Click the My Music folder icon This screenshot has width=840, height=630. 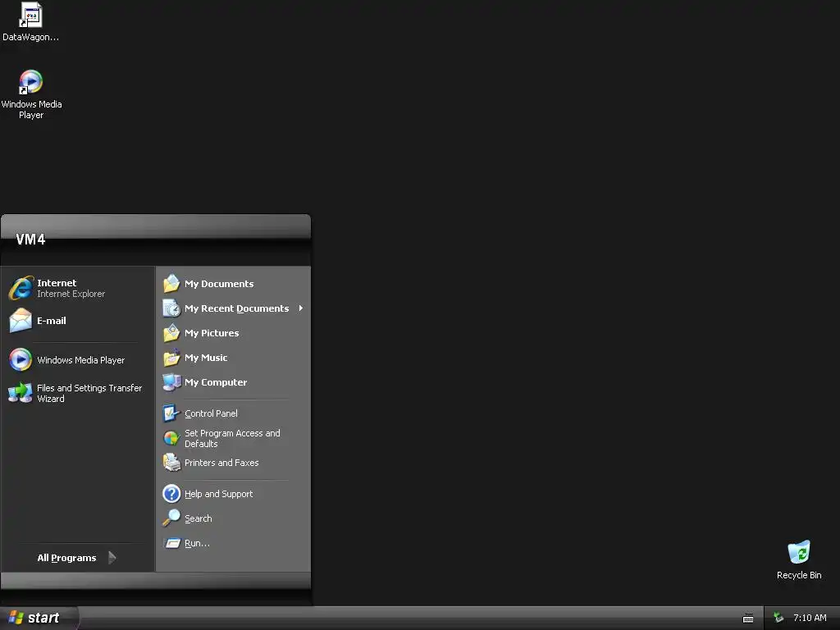[x=171, y=358]
